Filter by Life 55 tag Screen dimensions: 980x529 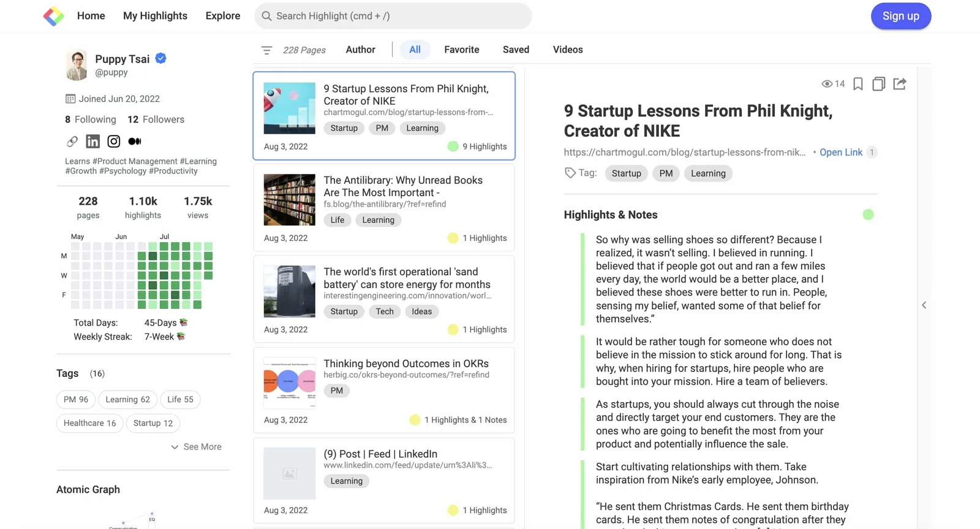(x=180, y=400)
